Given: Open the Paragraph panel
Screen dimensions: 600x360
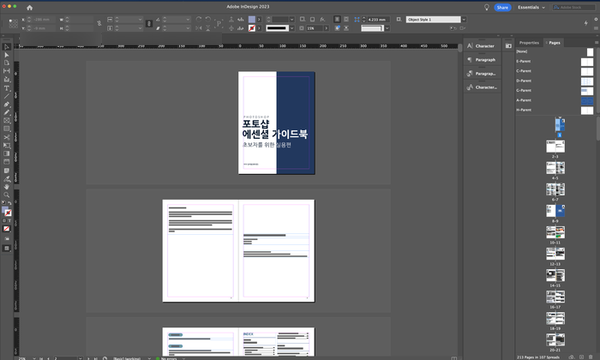Looking at the screenshot, I should pos(481,60).
